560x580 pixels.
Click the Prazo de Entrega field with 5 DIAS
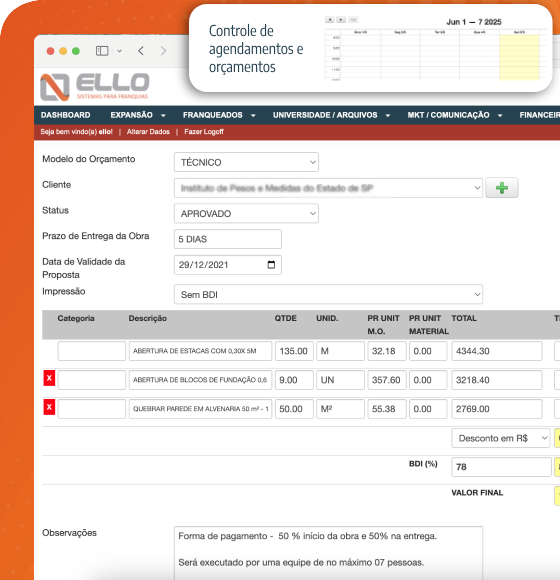pyautogui.click(x=228, y=239)
